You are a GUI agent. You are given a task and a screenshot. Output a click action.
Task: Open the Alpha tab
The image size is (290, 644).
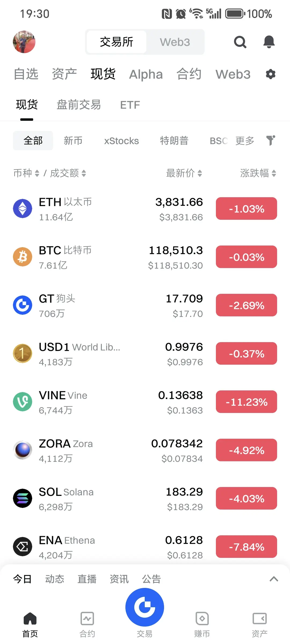[146, 74]
